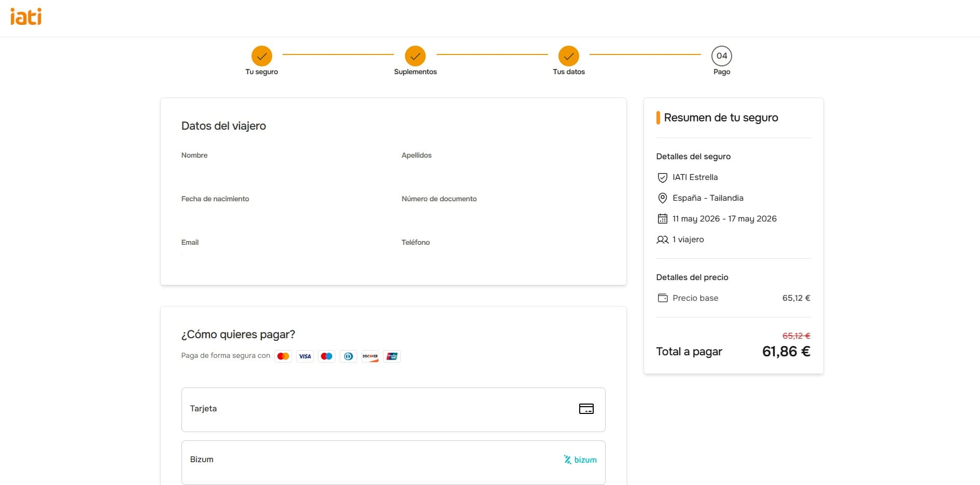Click the Mastercard logo icon
Screen dimensions: 980x485
[x=283, y=356]
